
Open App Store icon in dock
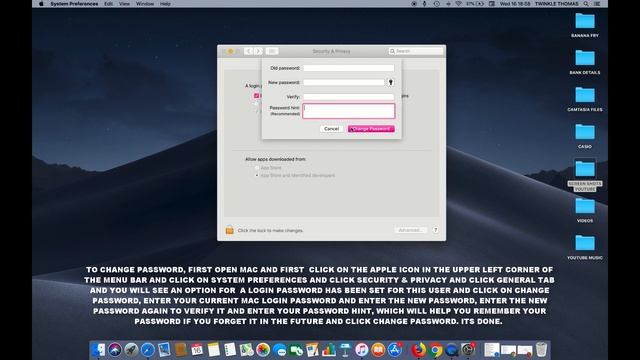coord(395,350)
